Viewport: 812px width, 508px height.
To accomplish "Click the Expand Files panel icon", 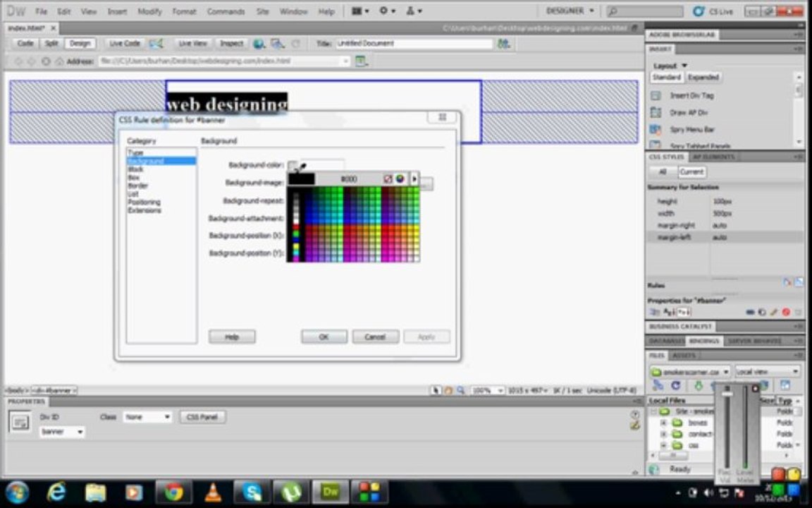I will click(x=785, y=385).
